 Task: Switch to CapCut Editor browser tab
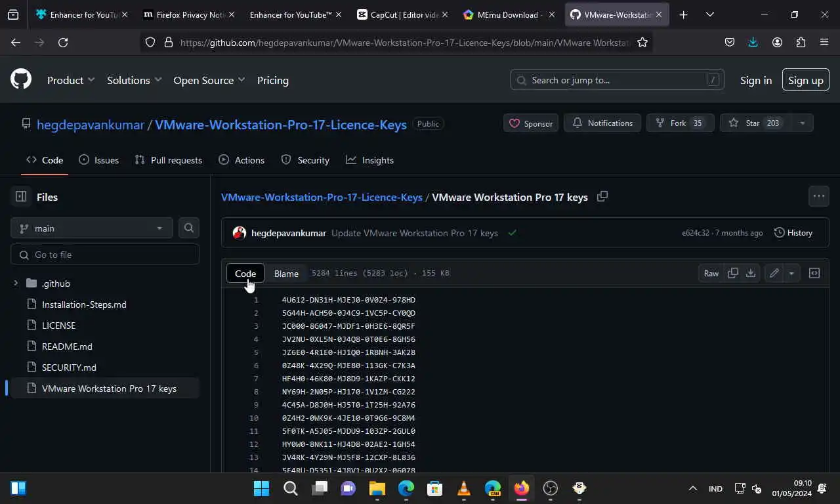point(402,14)
